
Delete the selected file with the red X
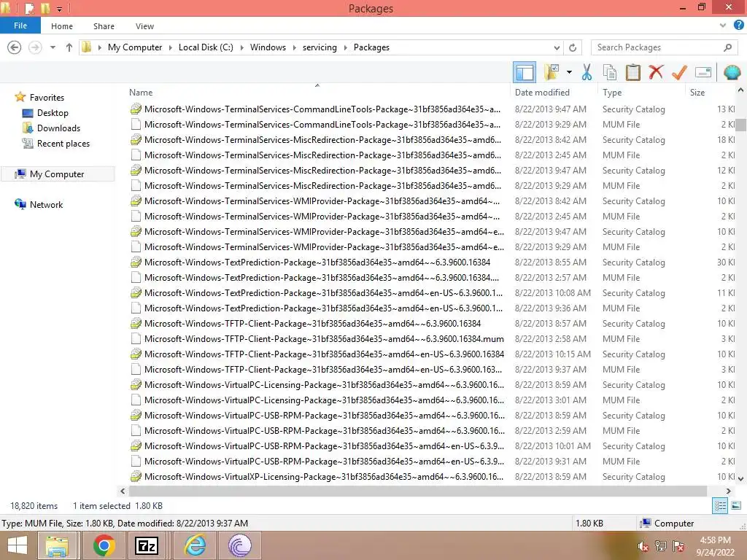tap(656, 72)
